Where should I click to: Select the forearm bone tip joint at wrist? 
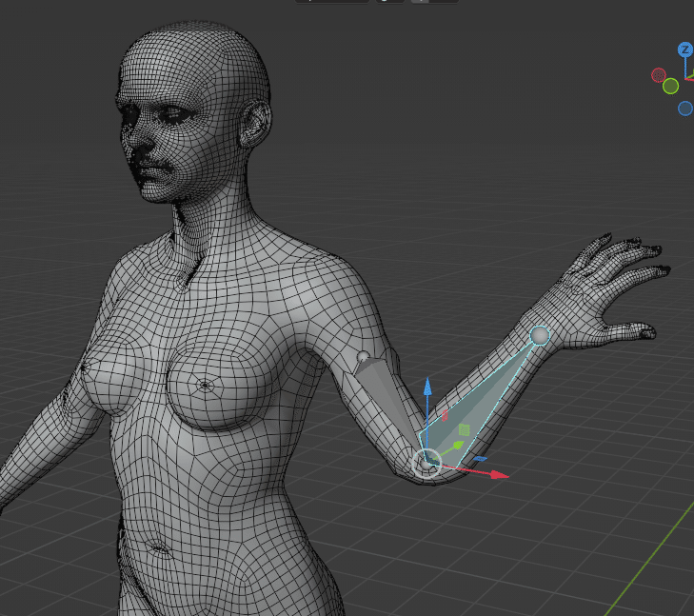click(x=540, y=336)
